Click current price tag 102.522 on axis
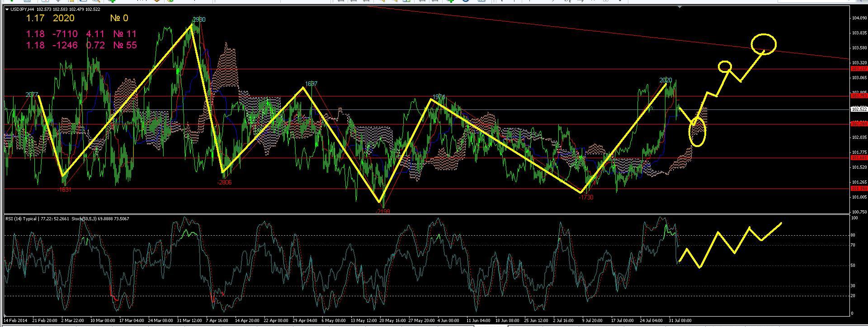Viewport: 868px width, 327px height. 859,109
